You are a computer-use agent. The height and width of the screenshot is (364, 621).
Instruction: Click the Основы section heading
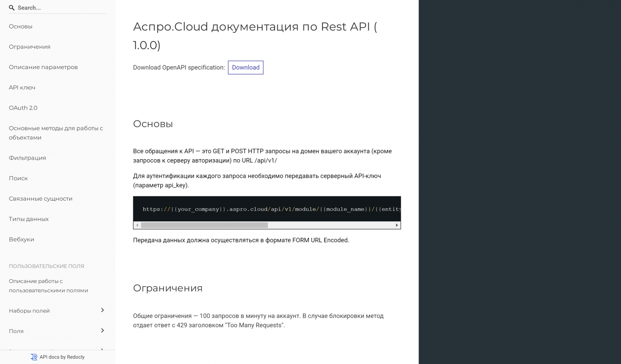pyautogui.click(x=153, y=124)
